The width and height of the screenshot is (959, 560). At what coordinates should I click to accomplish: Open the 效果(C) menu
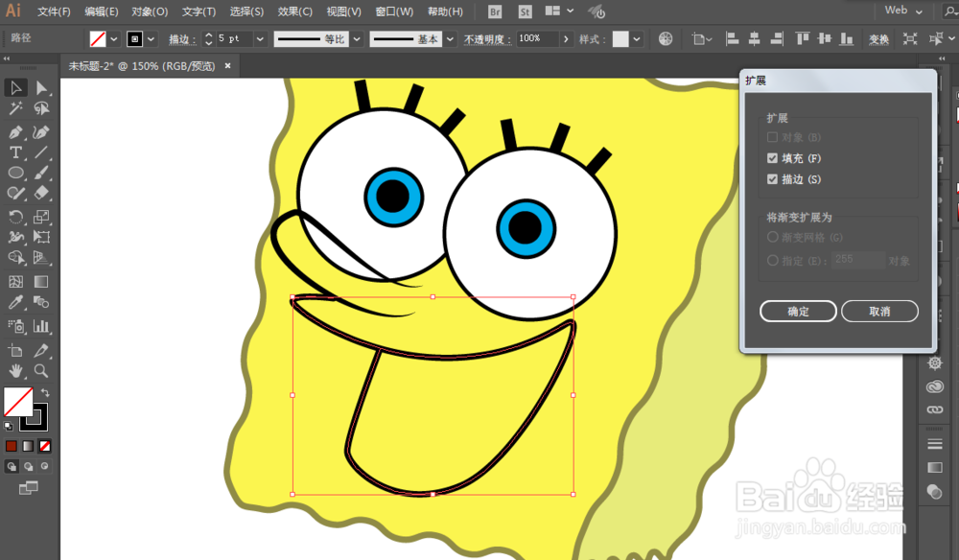click(294, 12)
